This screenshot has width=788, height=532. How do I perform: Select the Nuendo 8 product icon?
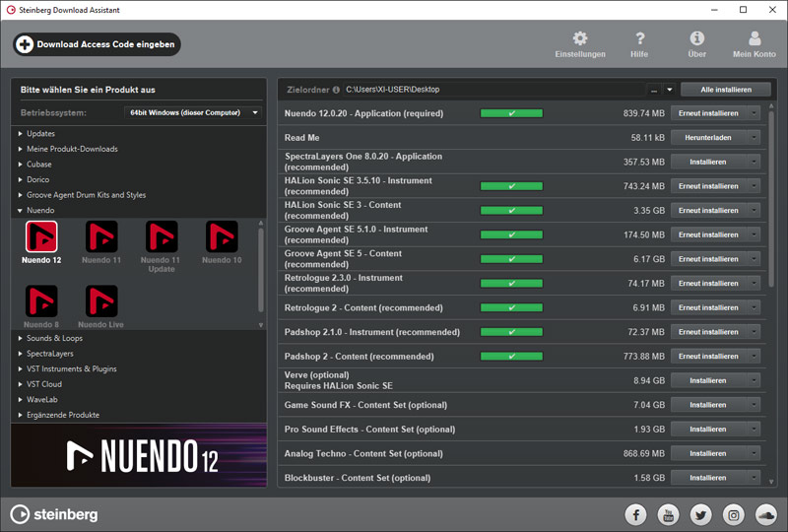click(x=41, y=301)
